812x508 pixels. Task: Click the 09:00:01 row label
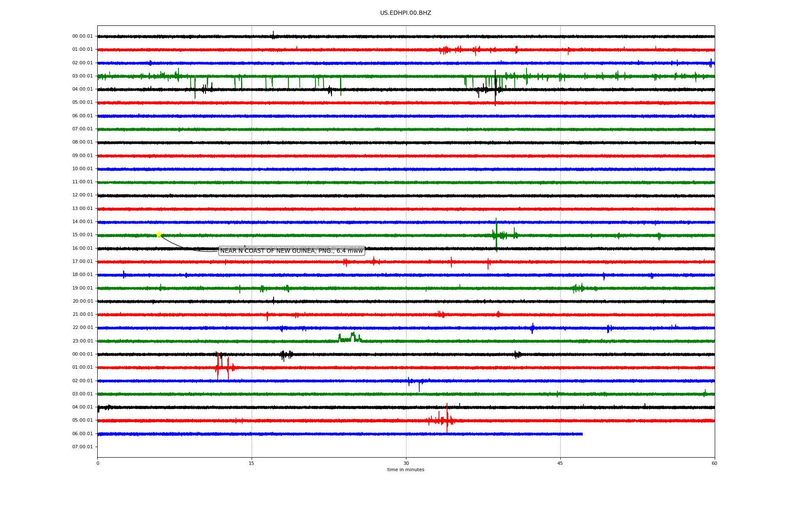point(82,155)
